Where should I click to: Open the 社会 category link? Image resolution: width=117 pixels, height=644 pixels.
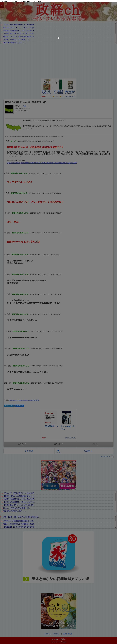25,106
